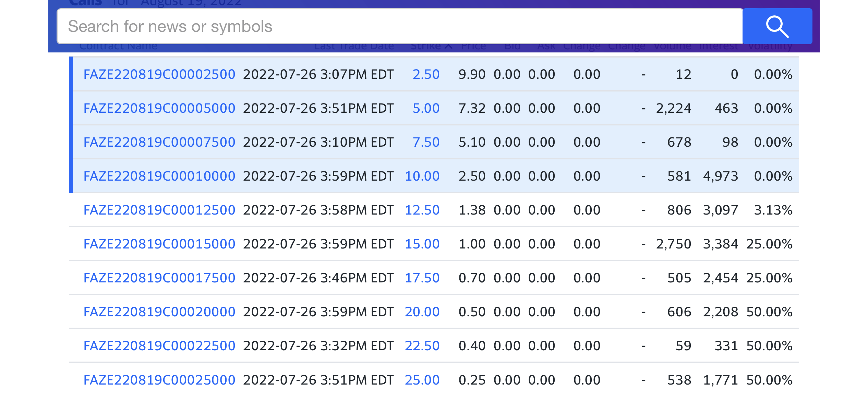Select the 2.50 strike link

426,74
